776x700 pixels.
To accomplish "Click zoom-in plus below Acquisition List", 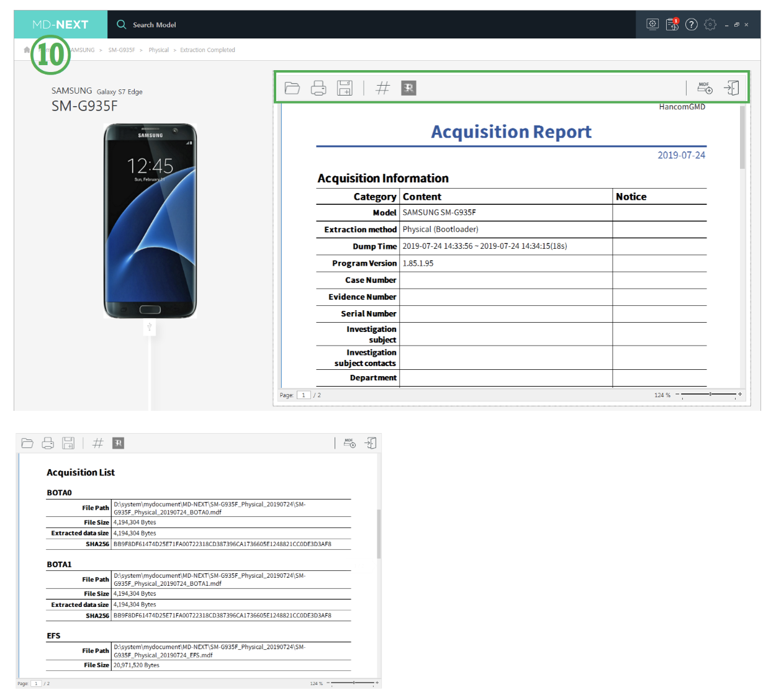I will (377, 683).
